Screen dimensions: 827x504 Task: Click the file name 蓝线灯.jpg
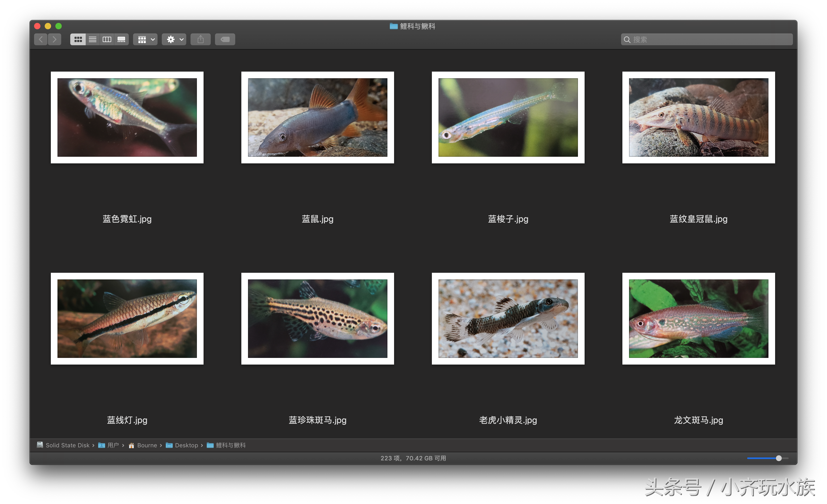point(127,420)
